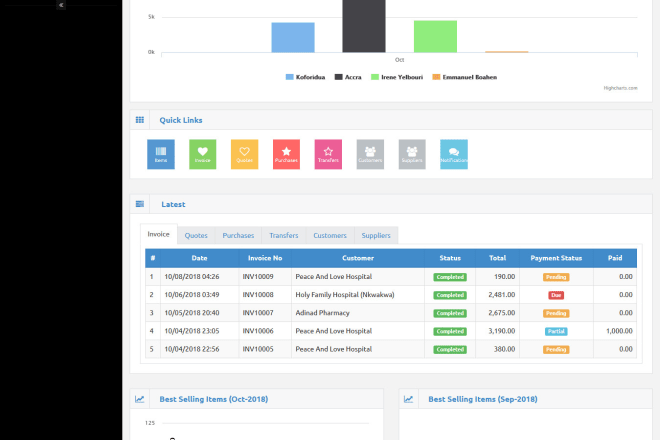The image size is (660, 440).
Task: Click the Oct axis label on chart
Action: coord(399,60)
